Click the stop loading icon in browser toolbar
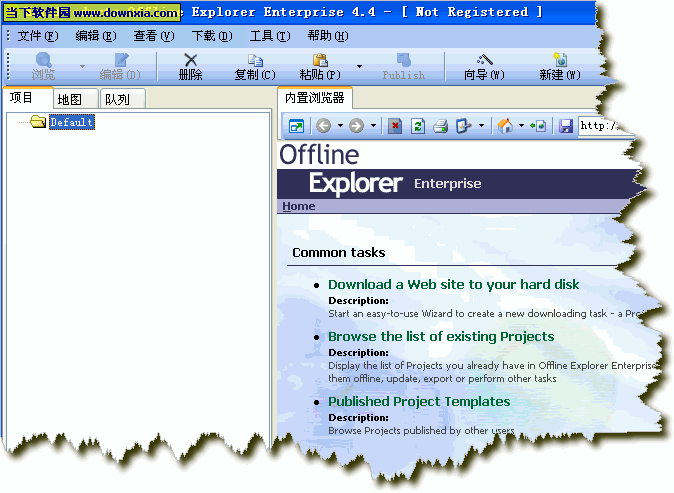The width and height of the screenshot is (674, 493). coord(395,126)
